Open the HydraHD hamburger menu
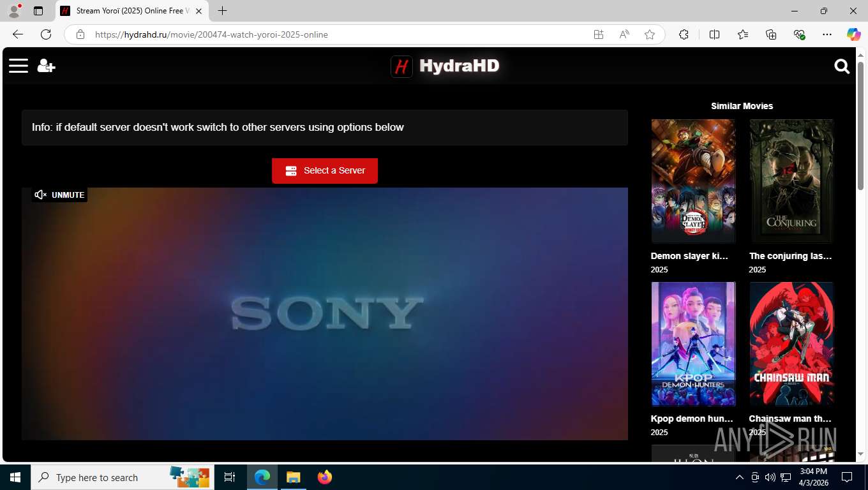Image resolution: width=868 pixels, height=490 pixels. pos(19,66)
